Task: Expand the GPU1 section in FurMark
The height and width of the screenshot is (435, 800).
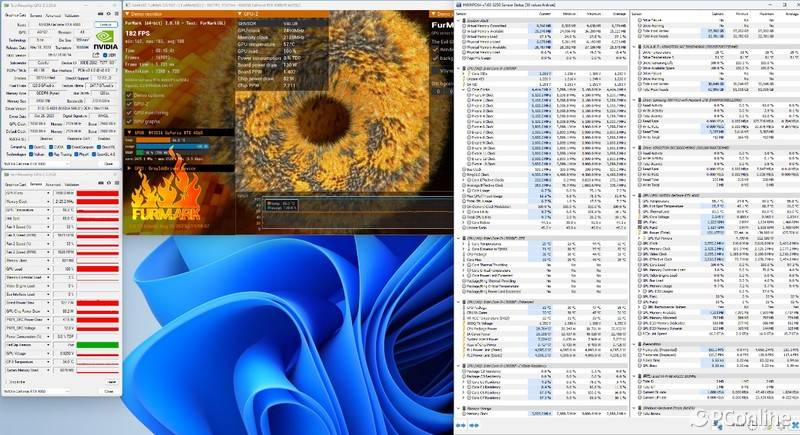Action: [129, 168]
